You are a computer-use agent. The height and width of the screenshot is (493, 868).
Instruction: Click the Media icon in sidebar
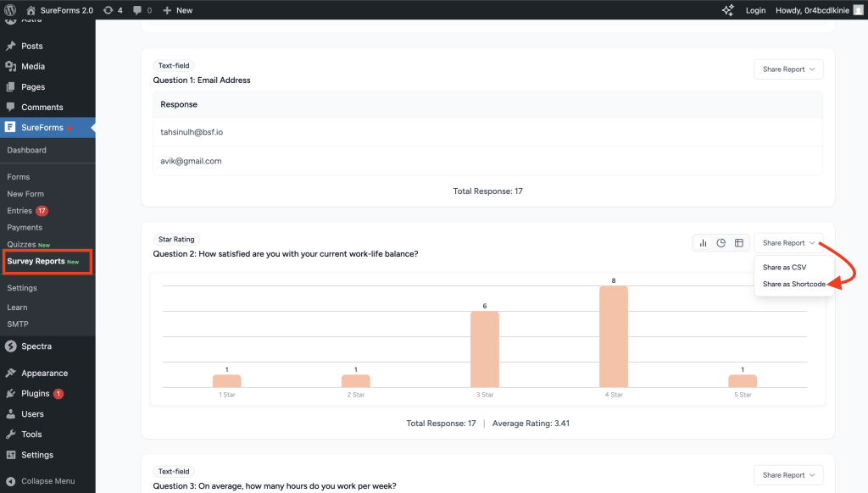(x=10, y=66)
